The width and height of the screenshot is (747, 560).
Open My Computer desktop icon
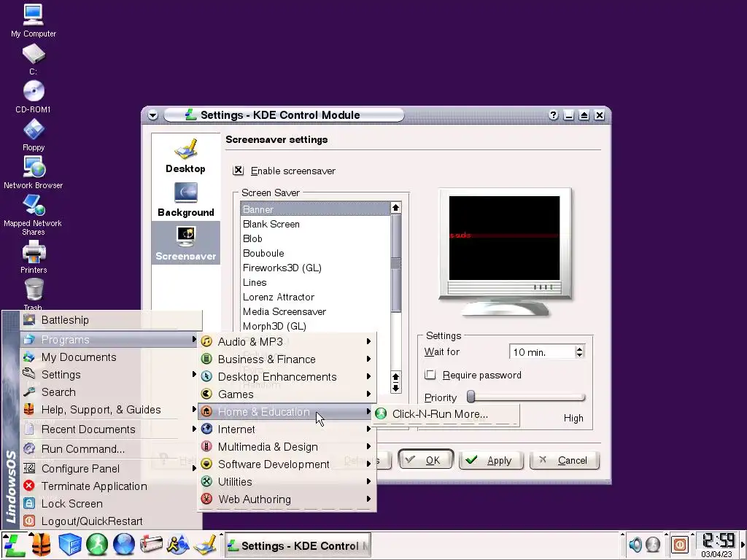[x=34, y=20]
